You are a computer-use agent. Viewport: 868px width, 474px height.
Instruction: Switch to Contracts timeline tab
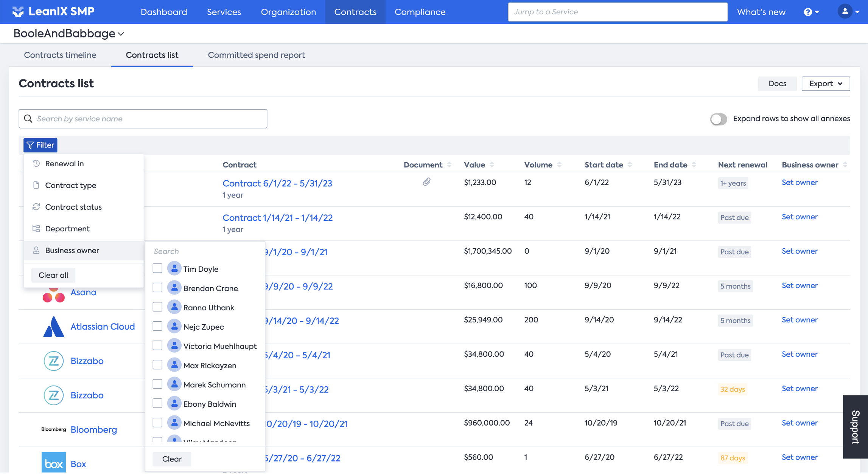[60, 55]
